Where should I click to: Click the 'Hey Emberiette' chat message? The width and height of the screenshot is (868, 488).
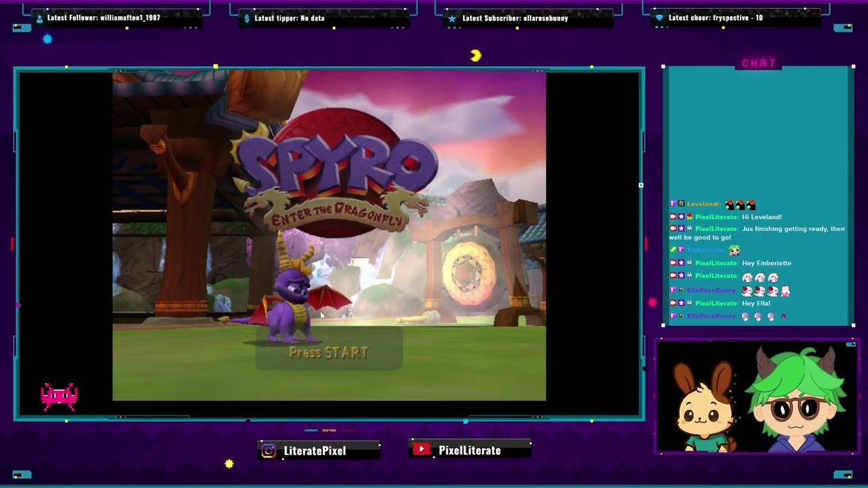[x=766, y=263]
